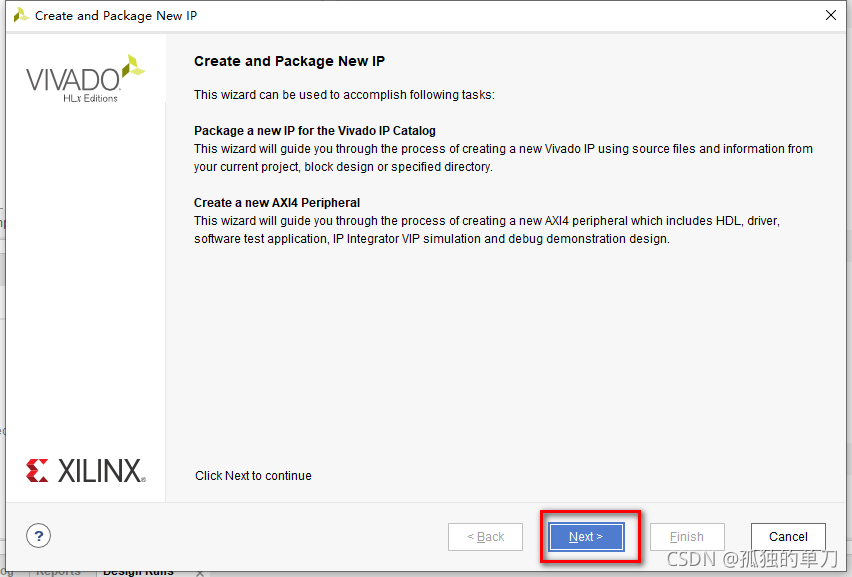Viewport: 852px width, 577px height.
Task: Click the Vivado IP Catalog description paragraph
Action: click(x=502, y=158)
